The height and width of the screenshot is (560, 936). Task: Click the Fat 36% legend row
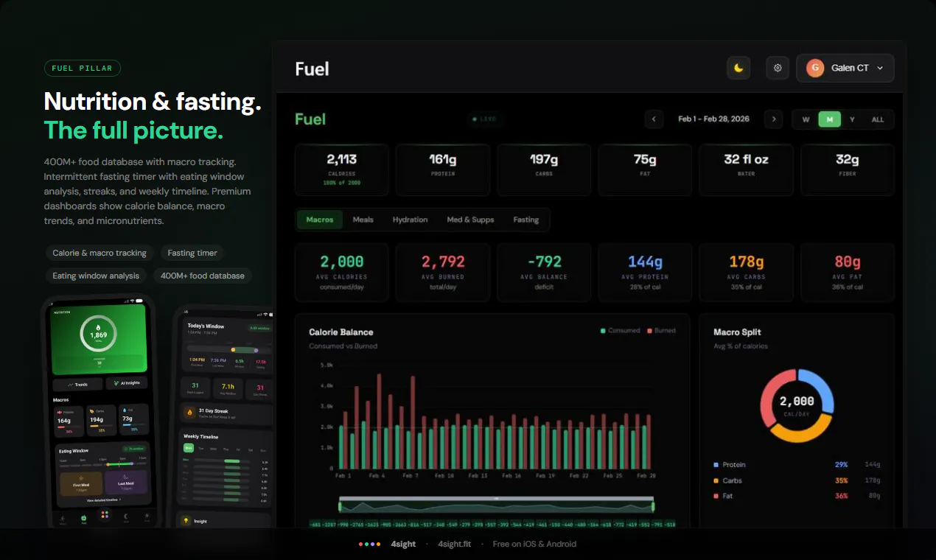[x=797, y=496]
